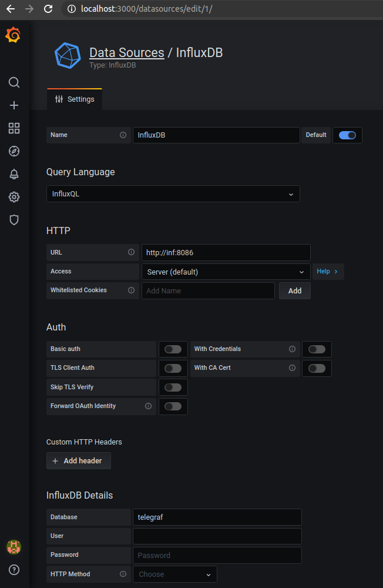Click the Data Sources breadcrumb link

tap(127, 52)
